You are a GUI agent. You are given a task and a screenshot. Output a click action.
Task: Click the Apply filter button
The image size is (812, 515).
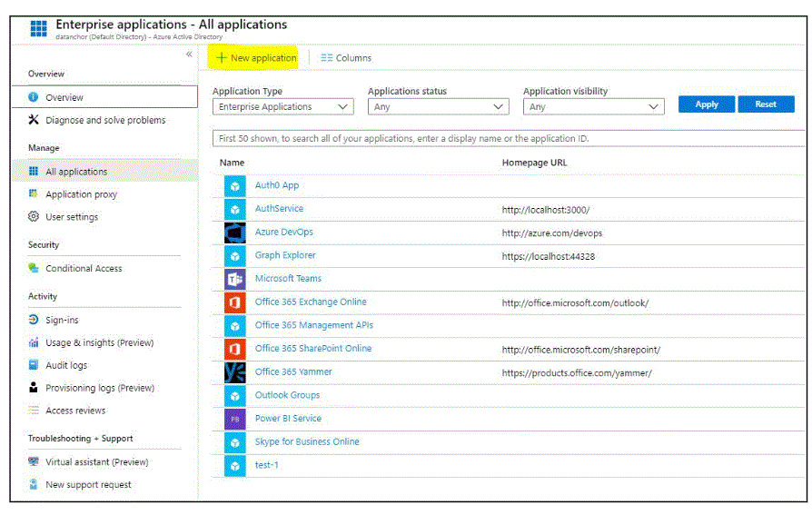(x=707, y=104)
